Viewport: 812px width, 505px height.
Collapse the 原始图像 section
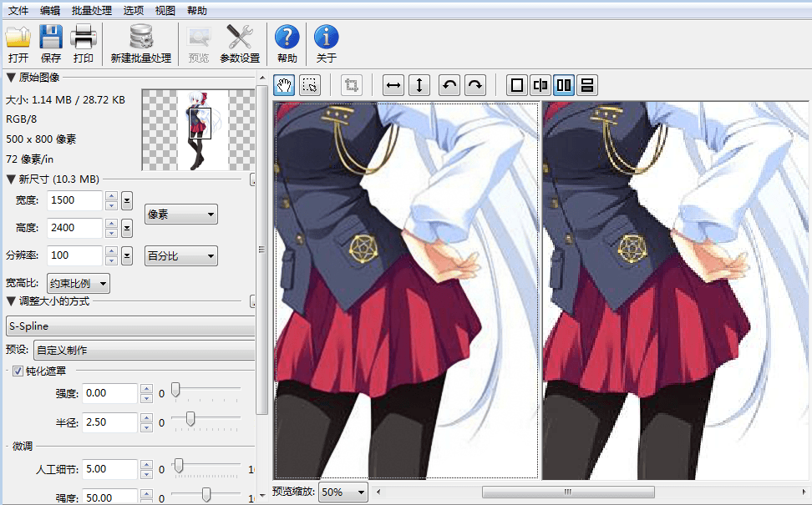pos(10,78)
